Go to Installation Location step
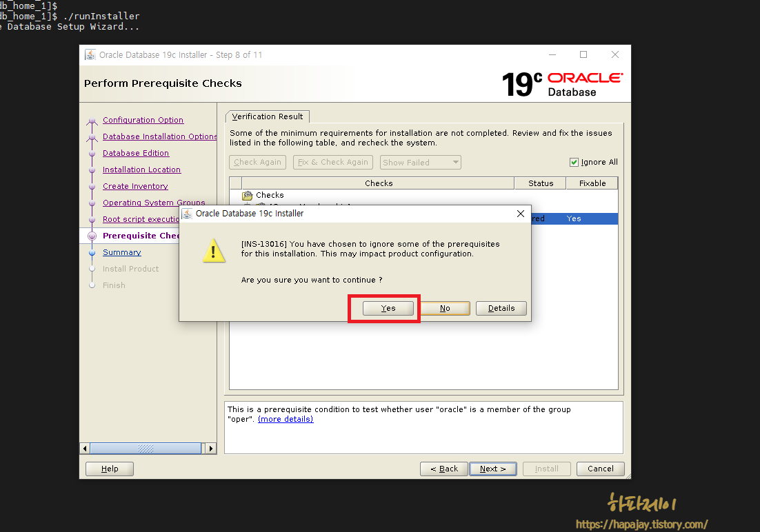This screenshot has height=532, width=760. coord(141,170)
